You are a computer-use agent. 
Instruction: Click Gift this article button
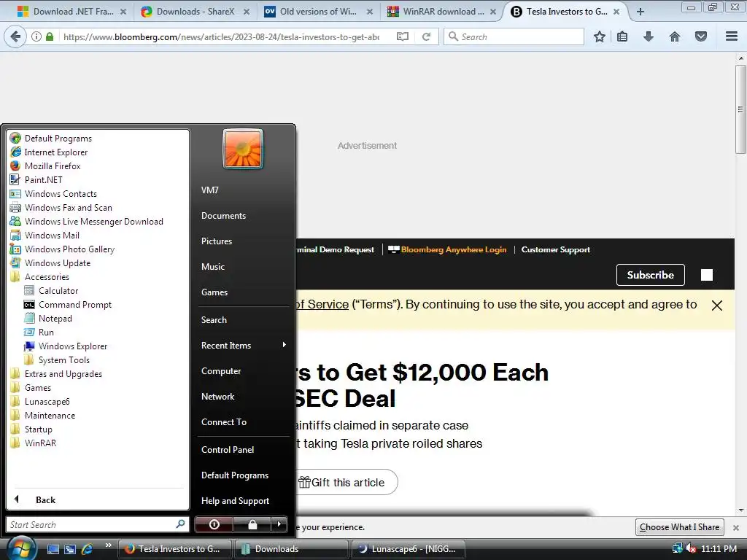[x=346, y=483]
